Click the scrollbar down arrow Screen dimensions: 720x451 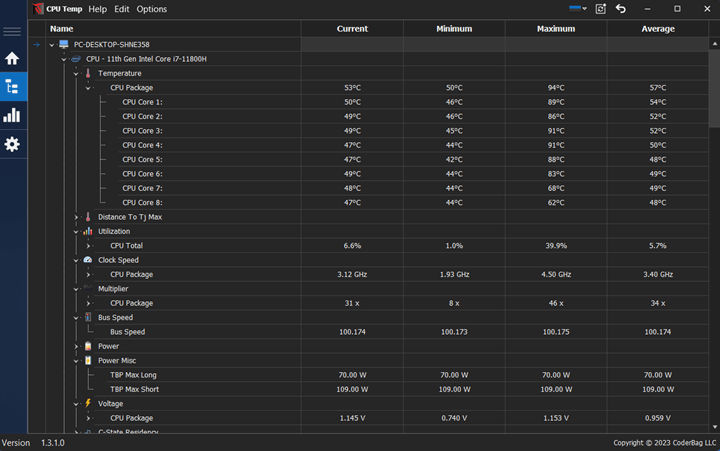click(714, 427)
